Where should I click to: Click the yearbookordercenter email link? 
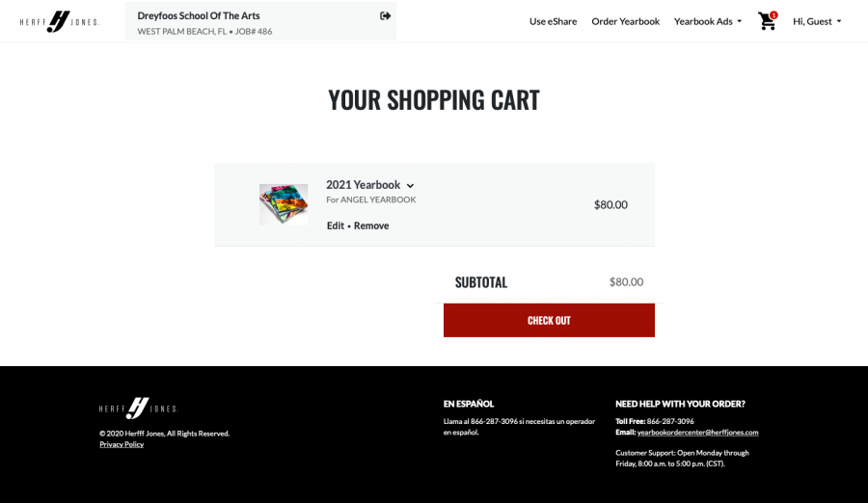[697, 432]
